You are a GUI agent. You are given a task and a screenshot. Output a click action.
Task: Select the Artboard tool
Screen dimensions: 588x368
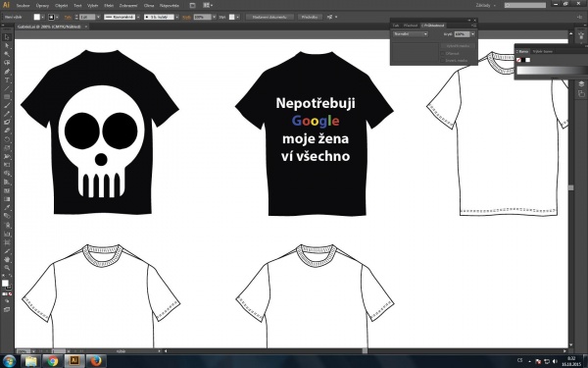[x=7, y=241]
